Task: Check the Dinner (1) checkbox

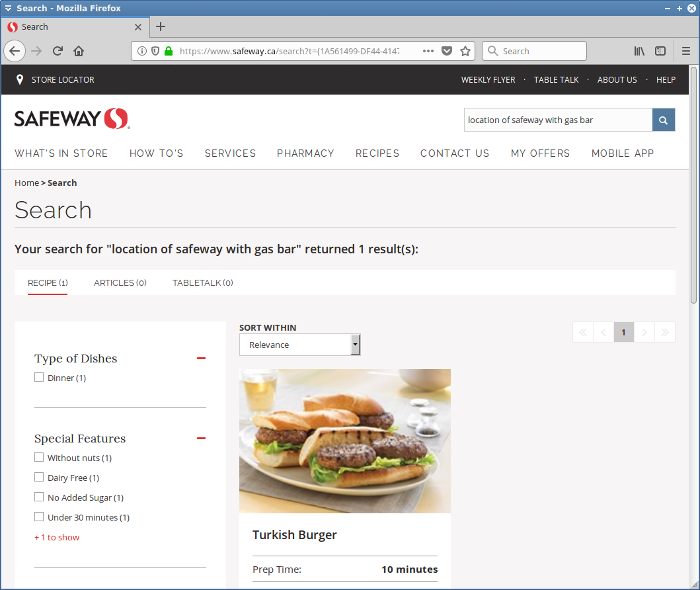Action: click(39, 378)
